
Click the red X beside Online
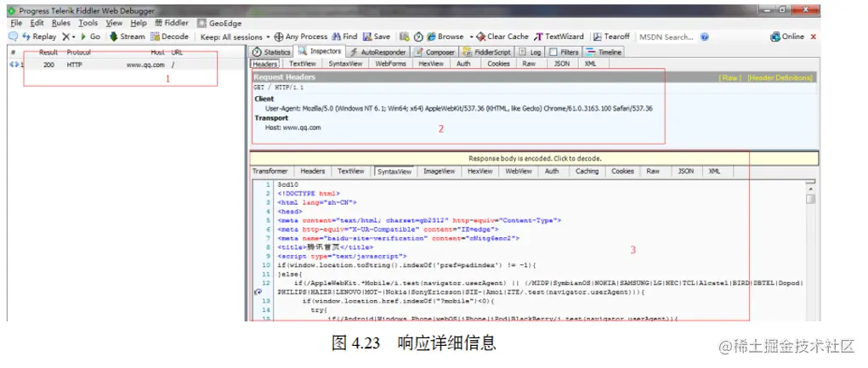coord(814,37)
